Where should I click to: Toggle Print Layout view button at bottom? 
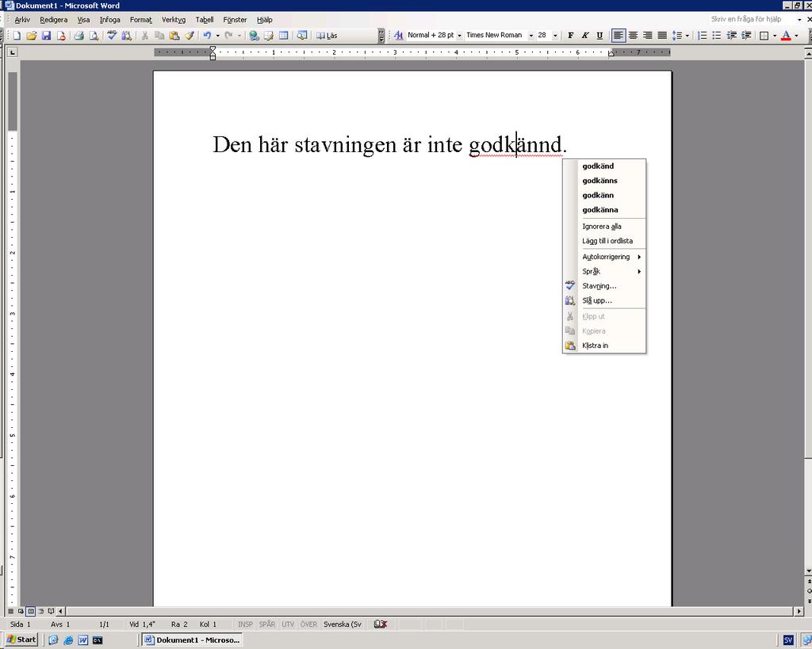click(x=31, y=611)
